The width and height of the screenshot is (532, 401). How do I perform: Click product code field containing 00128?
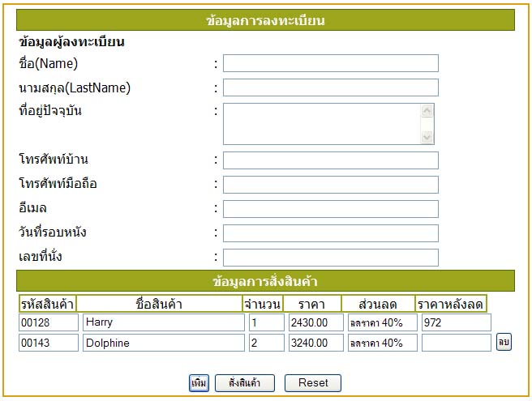click(x=47, y=322)
